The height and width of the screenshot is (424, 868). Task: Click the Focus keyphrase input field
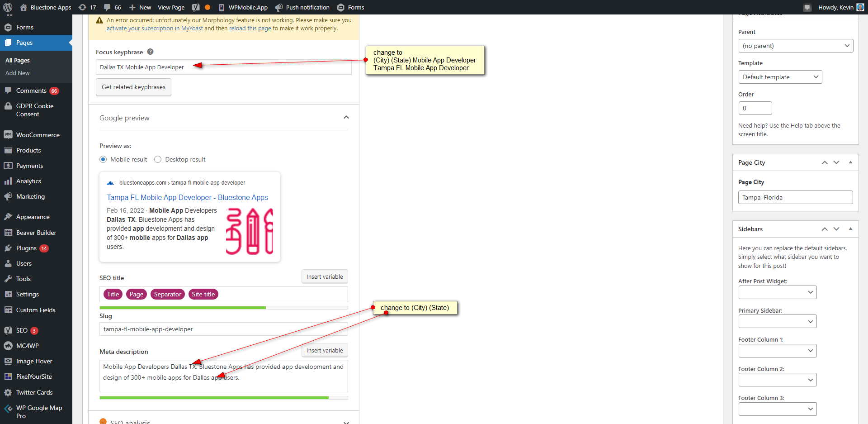coord(224,67)
